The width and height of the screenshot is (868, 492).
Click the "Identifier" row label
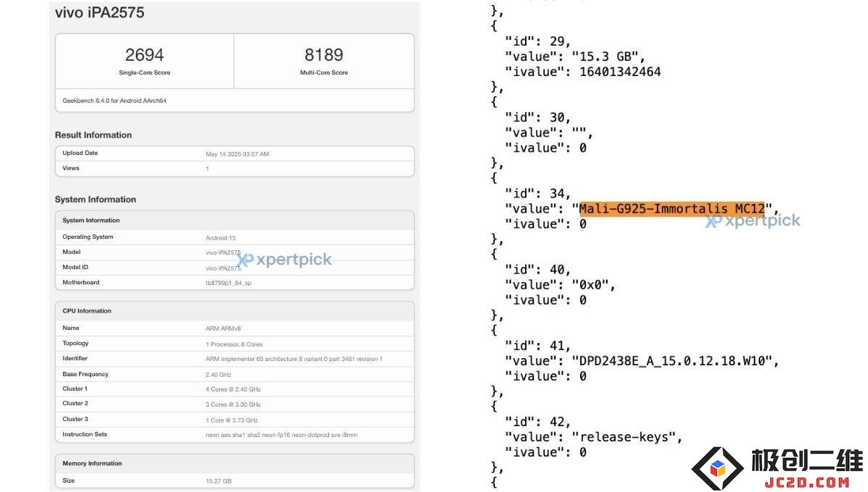tap(75, 359)
